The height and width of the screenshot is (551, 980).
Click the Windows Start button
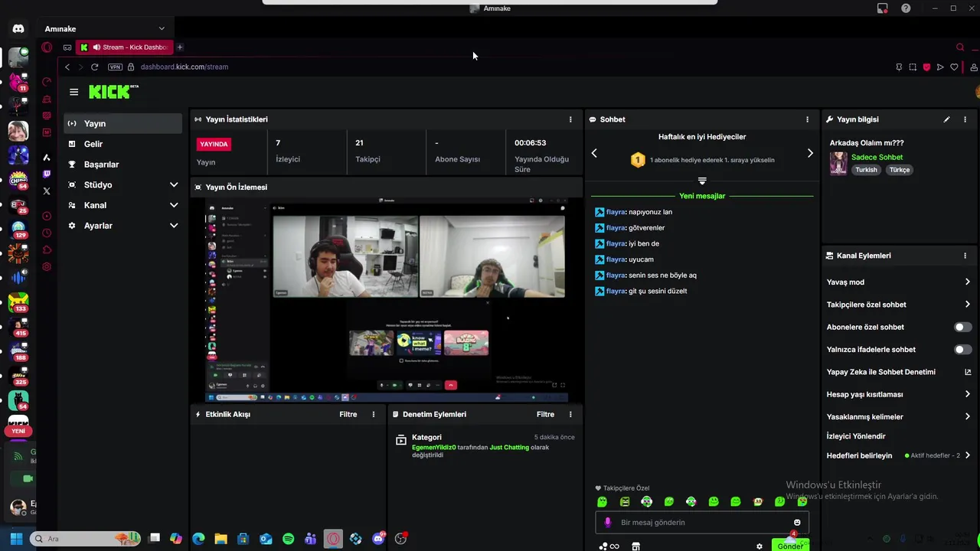pos(16,539)
